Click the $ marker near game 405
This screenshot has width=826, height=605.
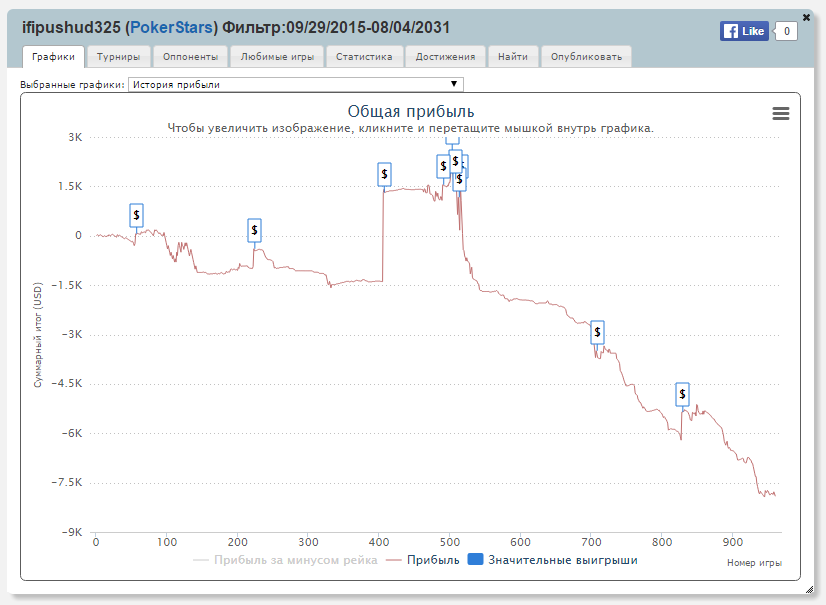point(384,174)
